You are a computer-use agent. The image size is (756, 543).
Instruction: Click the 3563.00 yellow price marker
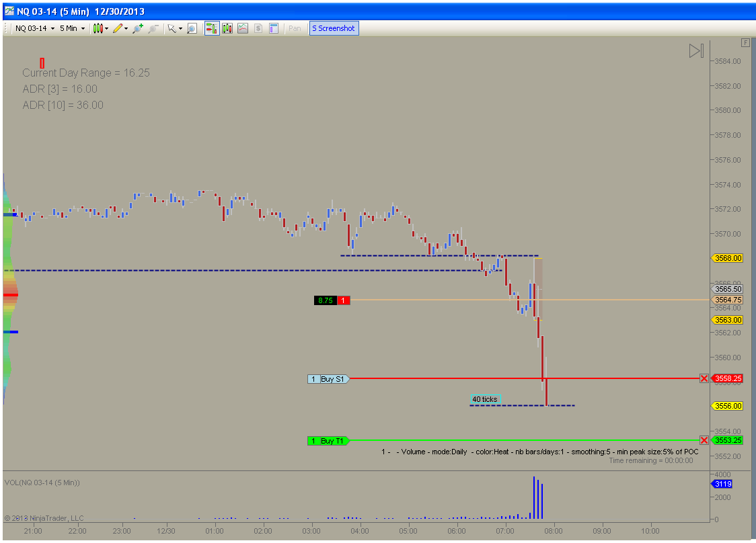coord(728,320)
